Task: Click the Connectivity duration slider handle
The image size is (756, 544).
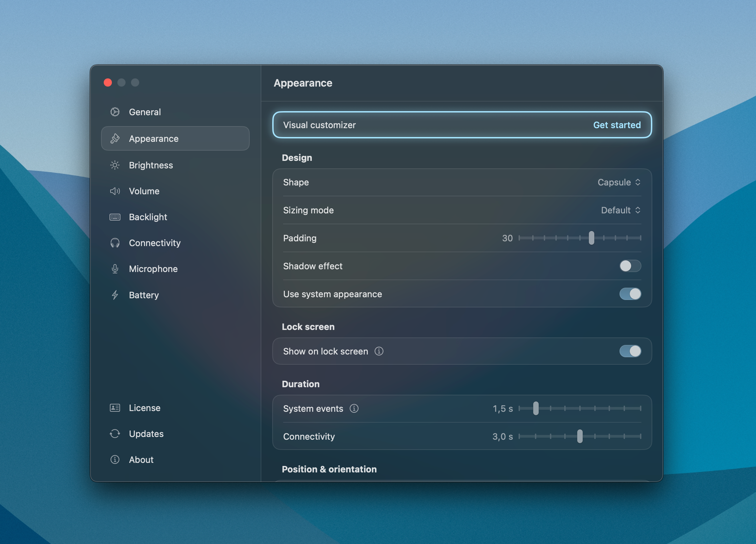Action: 580,436
